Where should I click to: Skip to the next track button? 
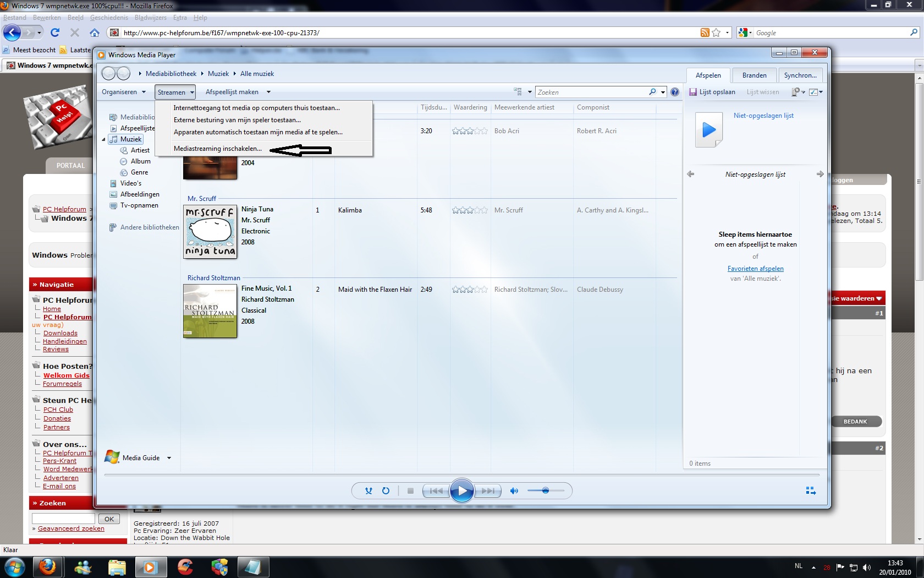pos(488,490)
